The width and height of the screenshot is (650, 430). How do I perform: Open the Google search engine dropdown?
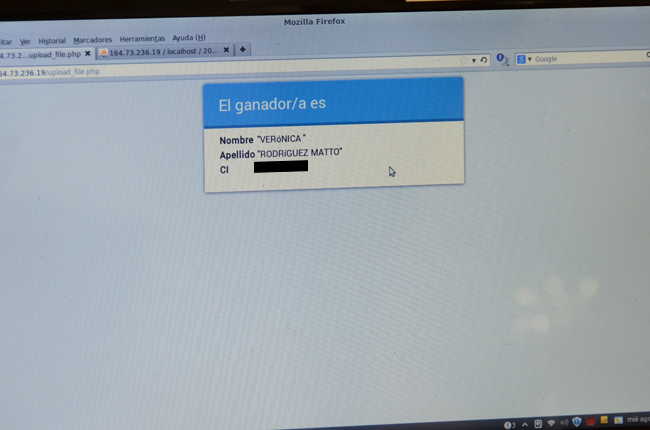click(524, 60)
